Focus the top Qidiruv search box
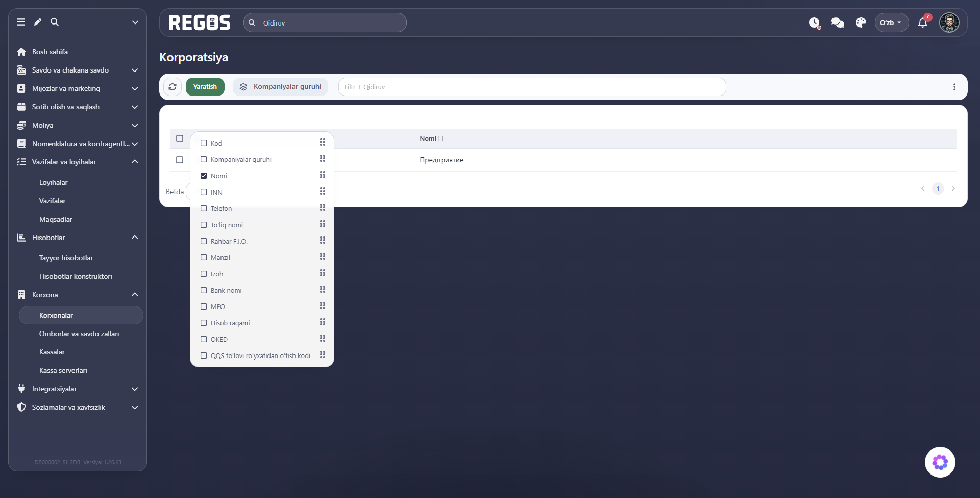This screenshot has width=980, height=498. pos(325,22)
